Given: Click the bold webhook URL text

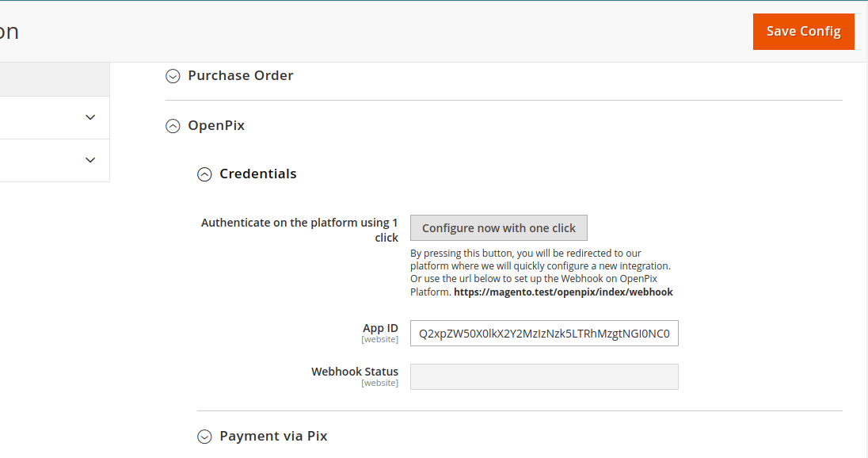Looking at the screenshot, I should [563, 292].
